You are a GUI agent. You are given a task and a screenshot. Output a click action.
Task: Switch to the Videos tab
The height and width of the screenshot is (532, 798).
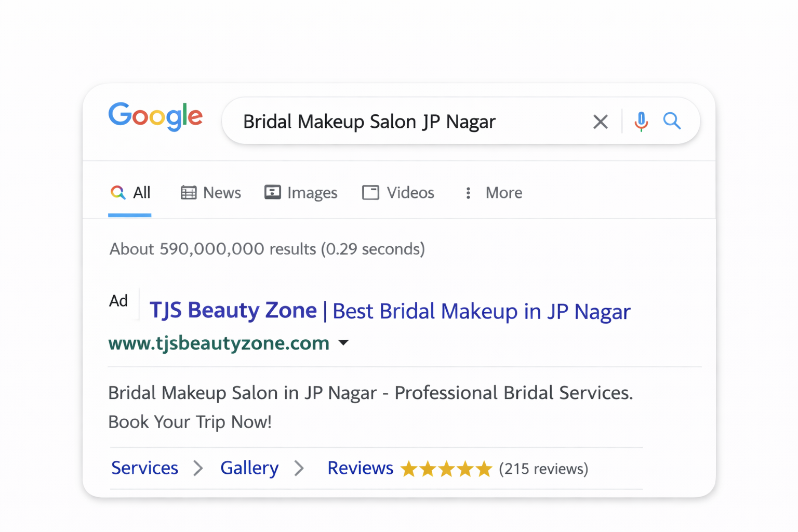398,193
